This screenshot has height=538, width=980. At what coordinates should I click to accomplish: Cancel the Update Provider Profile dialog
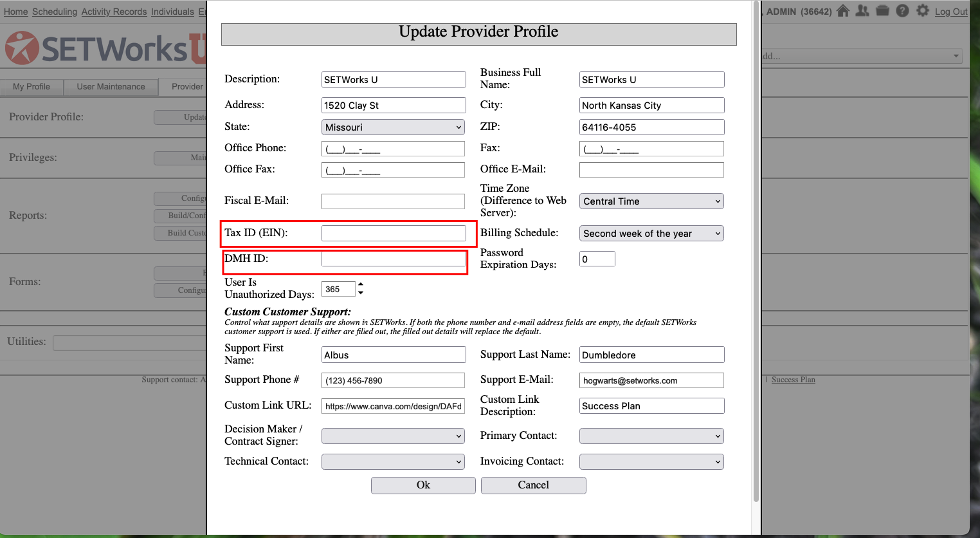[x=534, y=485]
